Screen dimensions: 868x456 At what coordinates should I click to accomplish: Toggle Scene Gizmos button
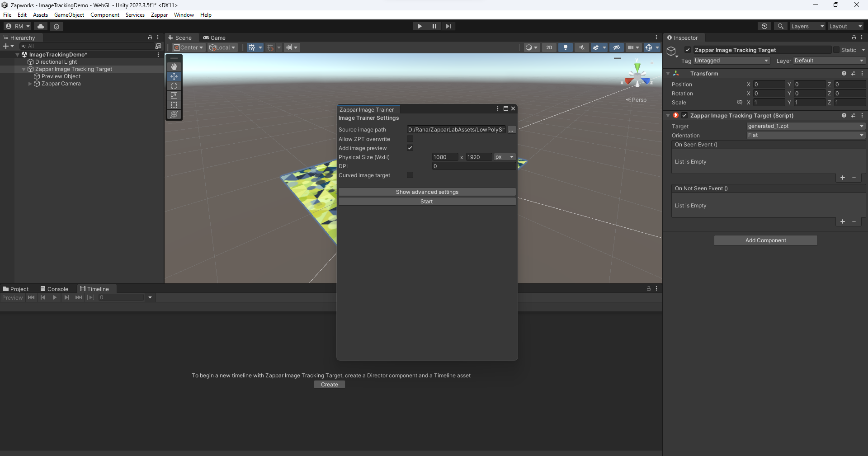[x=649, y=47]
